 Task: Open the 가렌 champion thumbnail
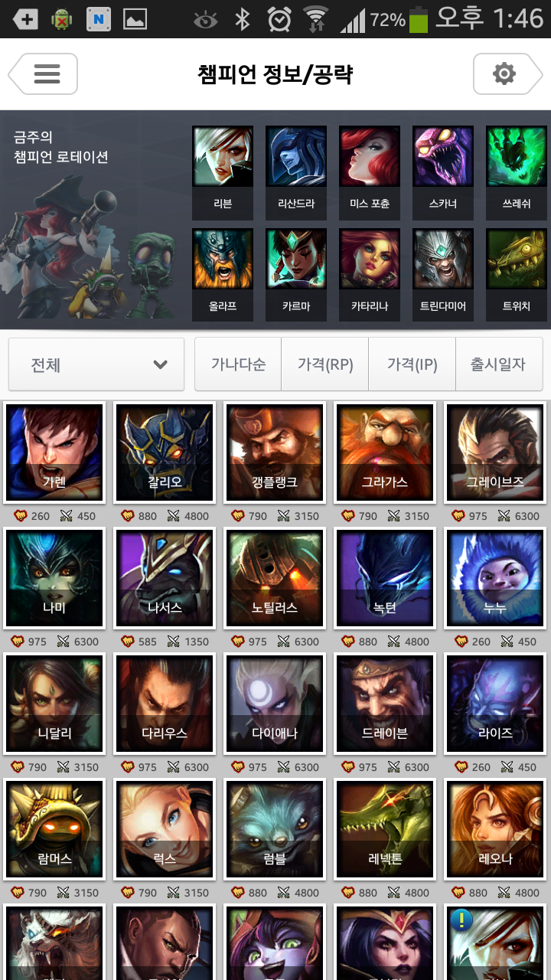[54, 452]
